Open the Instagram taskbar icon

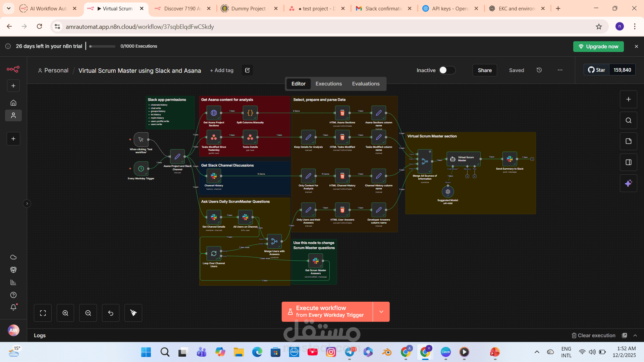pyautogui.click(x=331, y=352)
